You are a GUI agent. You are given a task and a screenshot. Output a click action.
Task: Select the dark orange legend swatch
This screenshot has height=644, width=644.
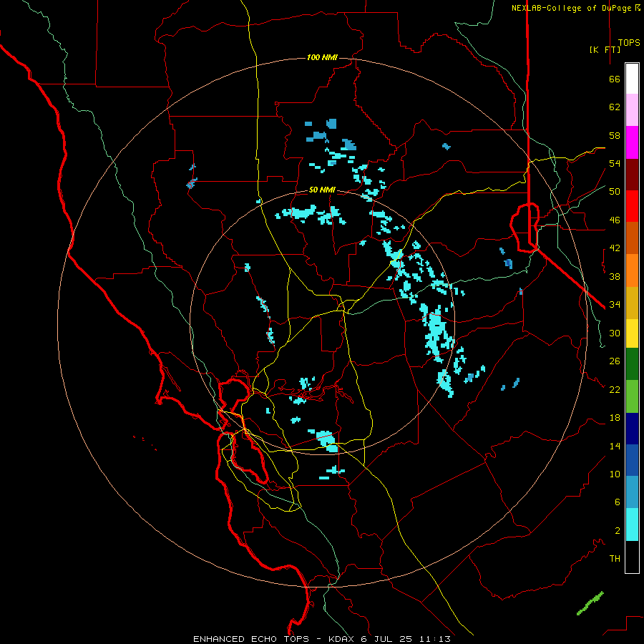click(632, 238)
